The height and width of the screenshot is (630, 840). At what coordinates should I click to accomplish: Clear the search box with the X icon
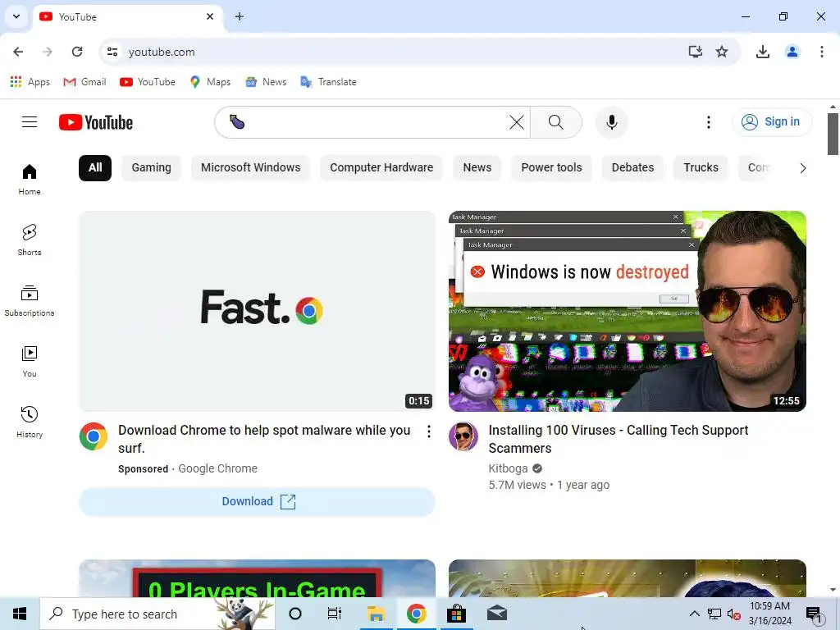[517, 122]
